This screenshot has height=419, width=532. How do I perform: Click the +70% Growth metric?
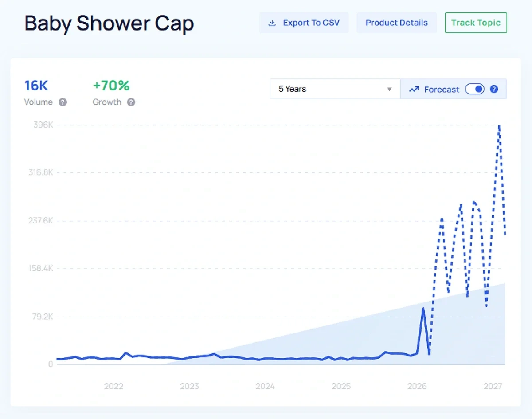pyautogui.click(x=111, y=86)
